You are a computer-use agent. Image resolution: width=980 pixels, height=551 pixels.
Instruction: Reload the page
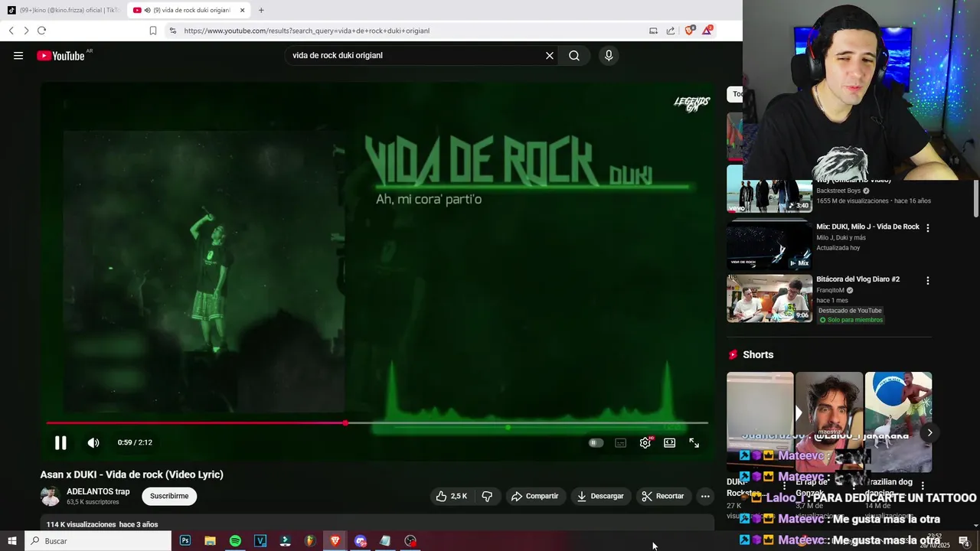click(x=41, y=31)
